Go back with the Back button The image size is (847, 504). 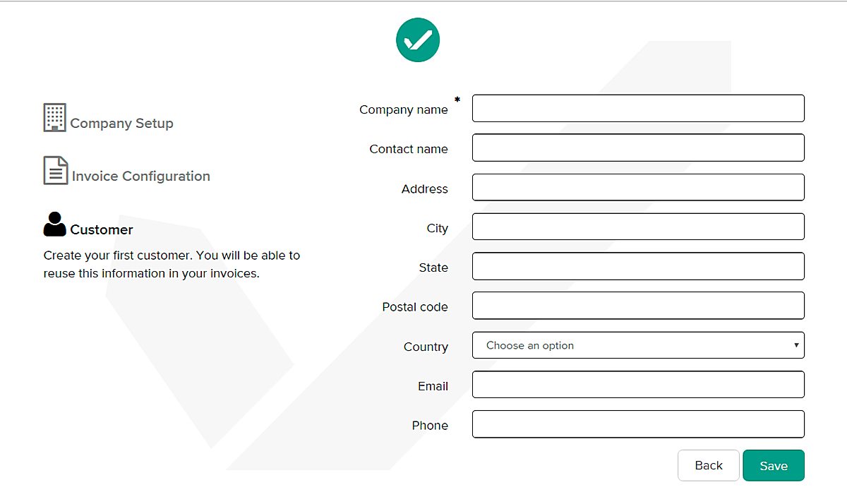[708, 466]
